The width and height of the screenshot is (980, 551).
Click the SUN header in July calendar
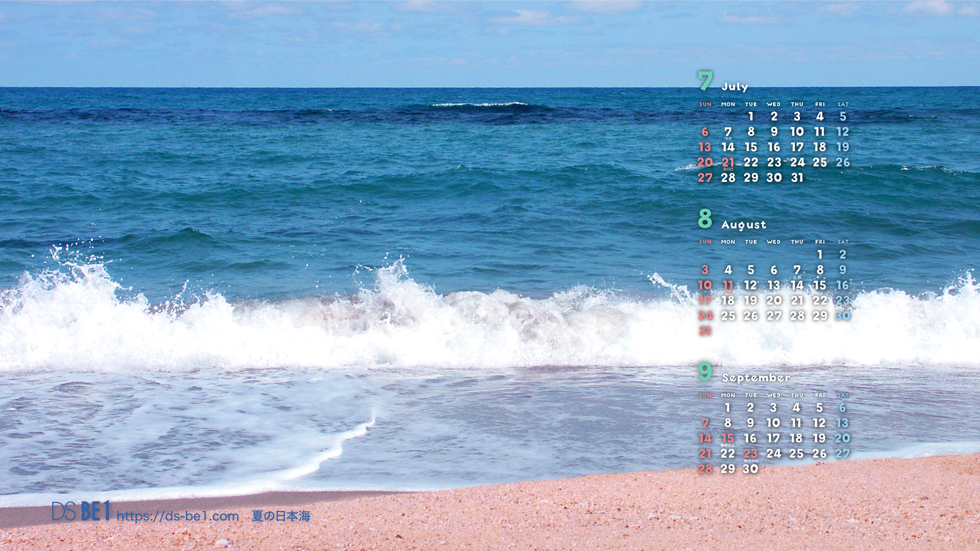tap(705, 104)
